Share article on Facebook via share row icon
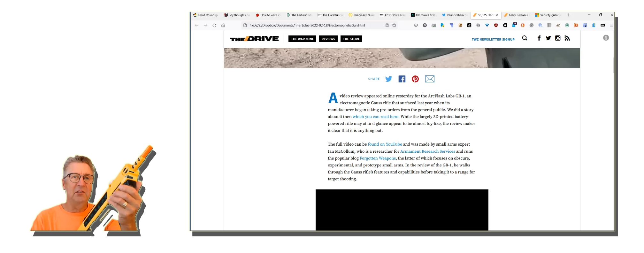644x253 pixels. pyautogui.click(x=402, y=79)
